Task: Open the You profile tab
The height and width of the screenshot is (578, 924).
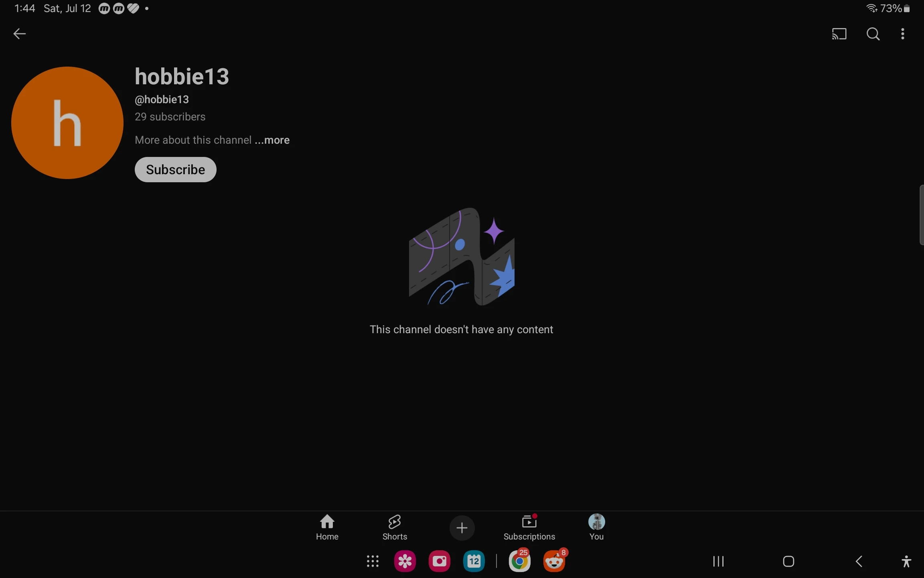Action: [x=596, y=527]
